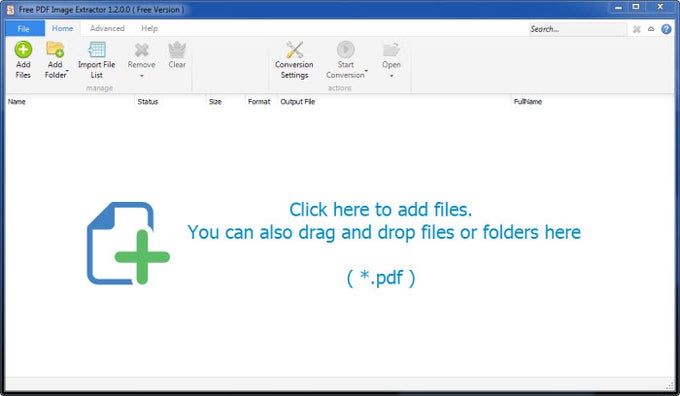Expand the Start Conversion dropdown arrow
The image size is (680, 396).
366,70
